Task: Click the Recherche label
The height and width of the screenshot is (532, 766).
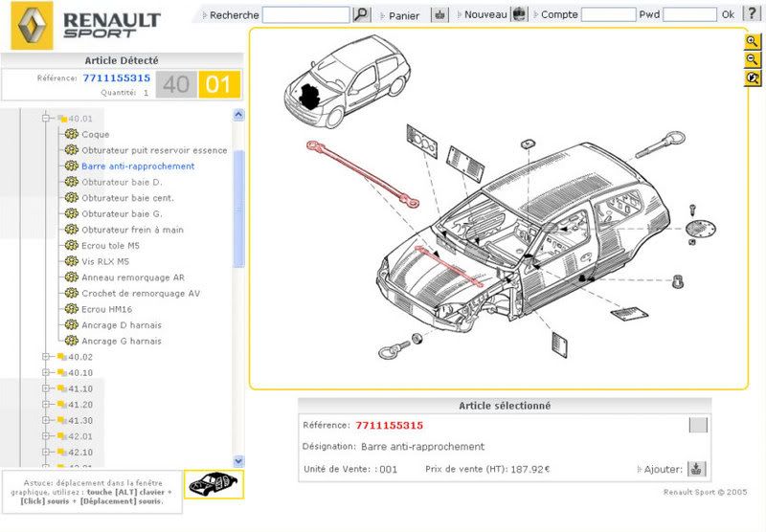Action: 234,15
